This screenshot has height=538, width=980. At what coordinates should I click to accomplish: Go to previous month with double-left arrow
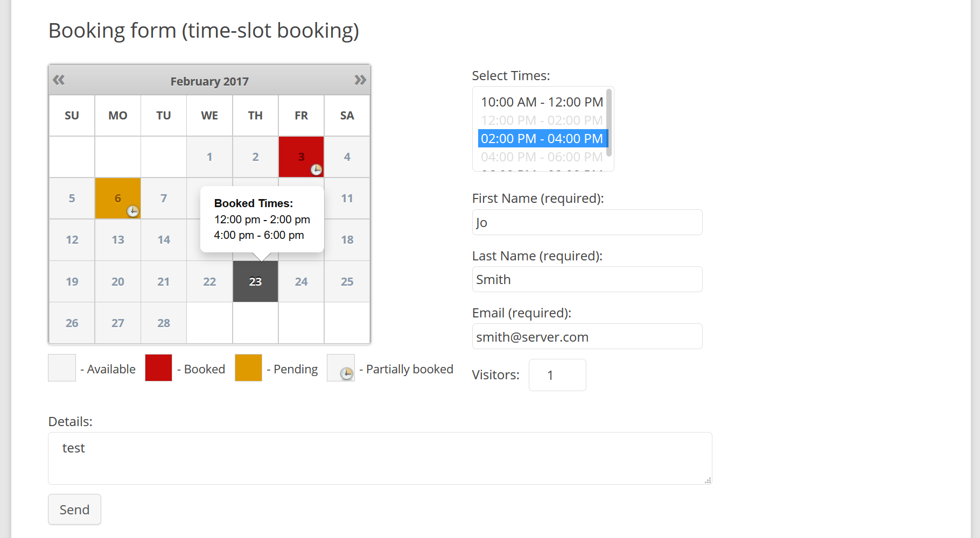click(59, 80)
